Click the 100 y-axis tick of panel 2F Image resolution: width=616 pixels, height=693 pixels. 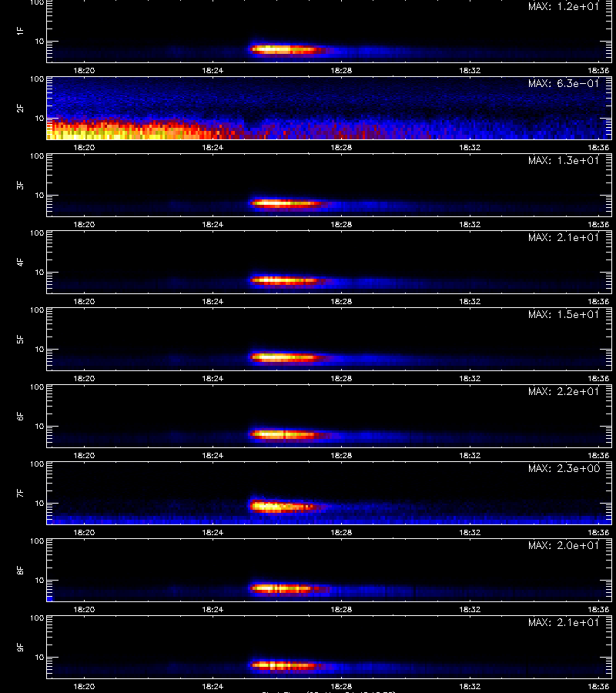click(37, 79)
